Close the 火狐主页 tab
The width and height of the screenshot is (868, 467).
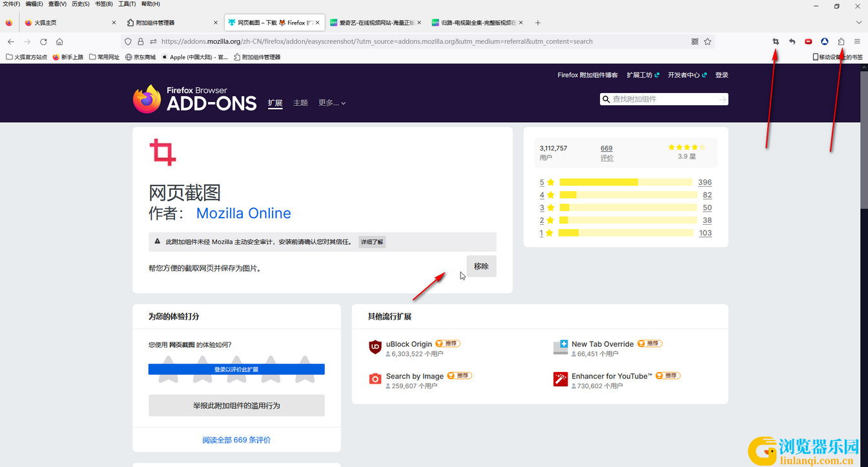pyautogui.click(x=114, y=23)
